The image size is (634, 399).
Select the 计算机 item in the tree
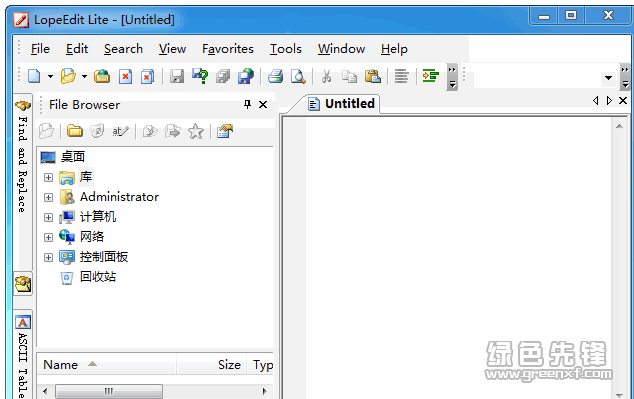(98, 217)
